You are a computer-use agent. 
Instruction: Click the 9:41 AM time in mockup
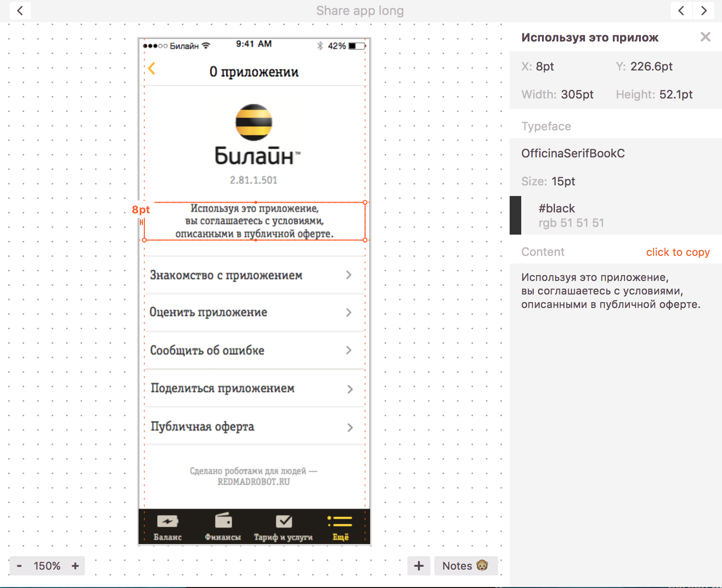254,44
